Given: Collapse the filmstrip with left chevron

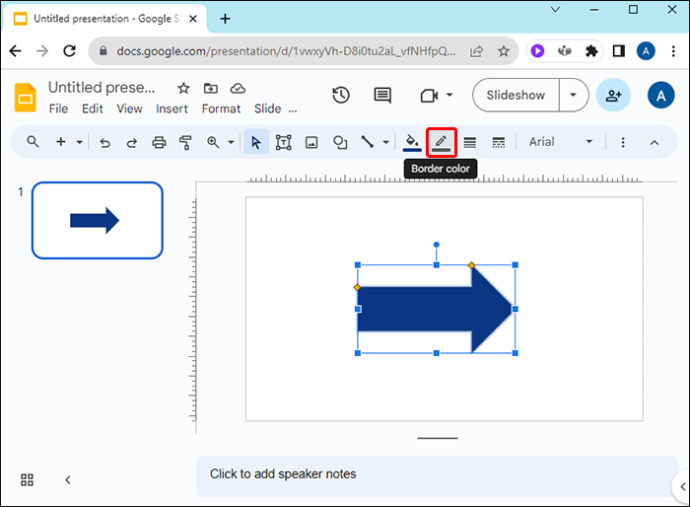Looking at the screenshot, I should coord(68,480).
